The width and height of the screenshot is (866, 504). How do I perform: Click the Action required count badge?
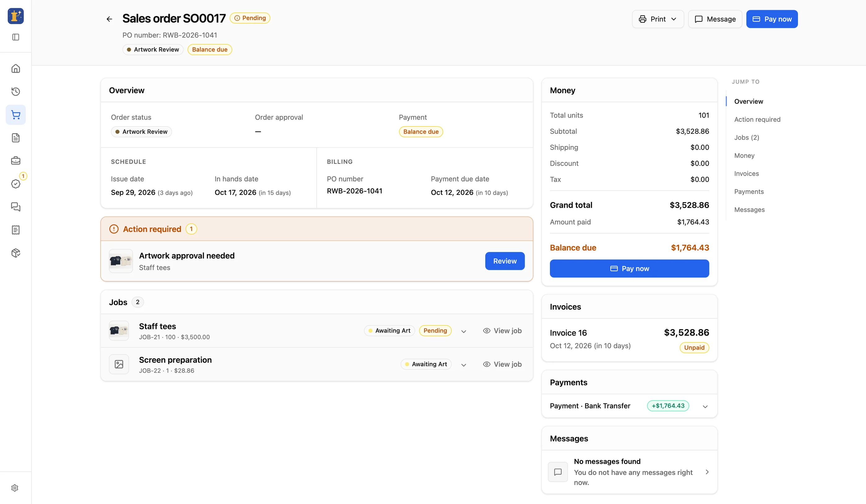coord(191,229)
